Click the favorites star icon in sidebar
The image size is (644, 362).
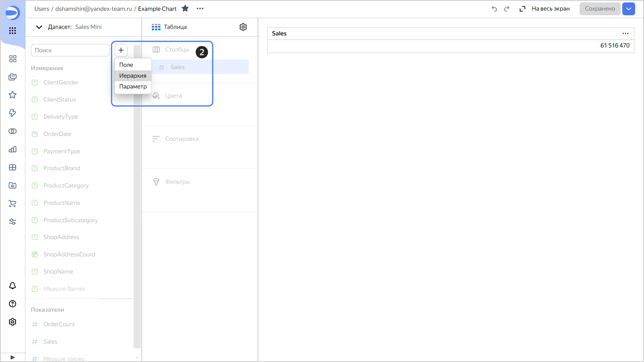12,95
